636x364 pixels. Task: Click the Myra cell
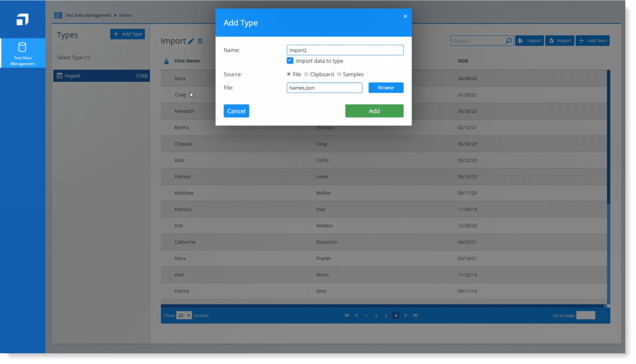[x=180, y=258]
